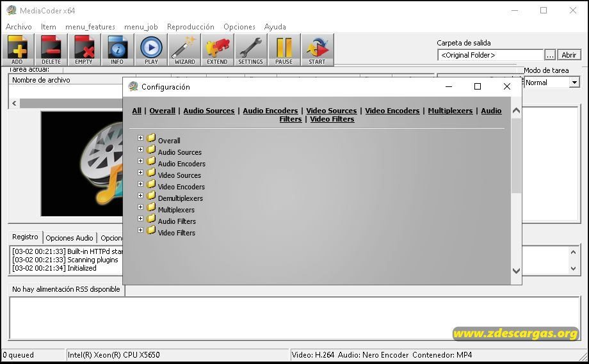This screenshot has height=364, width=589.
Task: Follow the Audio Encoders header link
Action: coord(270,111)
